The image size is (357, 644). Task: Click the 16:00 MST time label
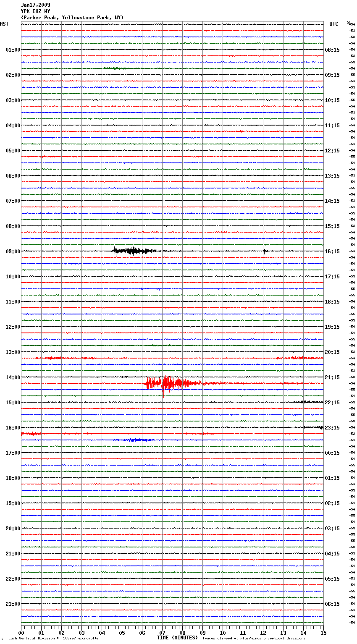coord(13,428)
